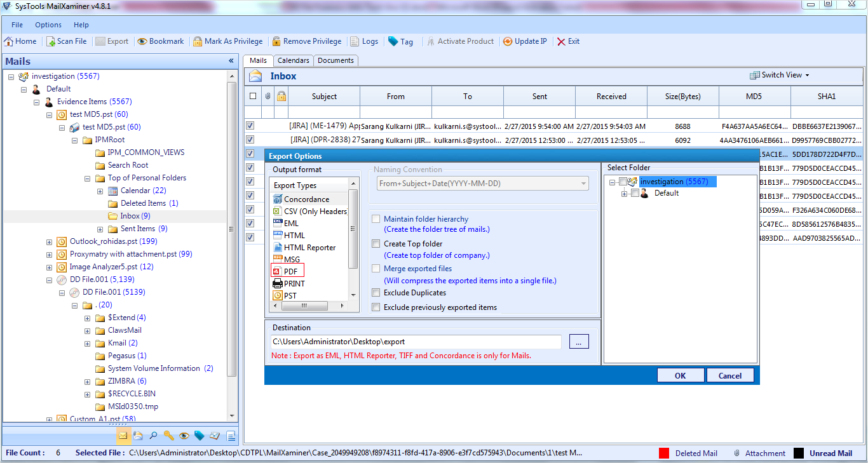
Task: Select Deleted Items (1) folder
Action: (143, 203)
